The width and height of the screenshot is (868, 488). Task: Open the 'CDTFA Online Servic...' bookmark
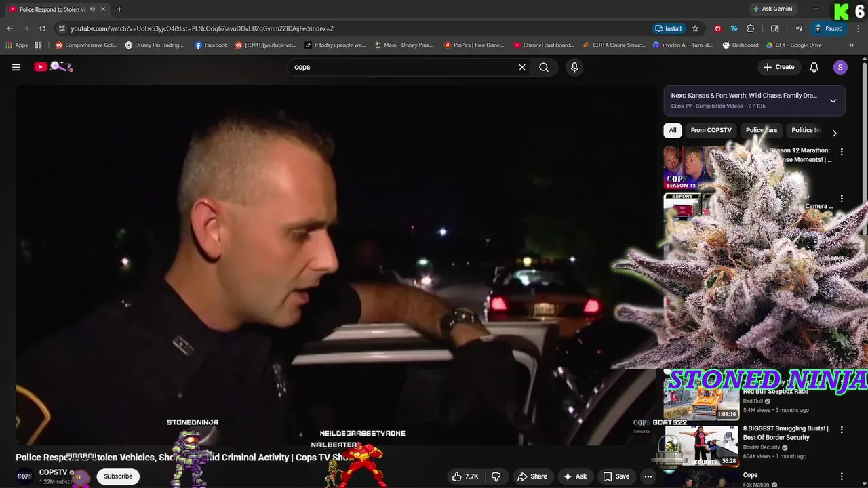(614, 45)
